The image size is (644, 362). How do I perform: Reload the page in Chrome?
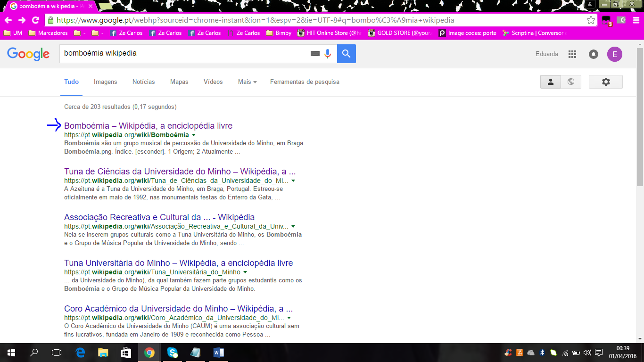tap(35, 20)
